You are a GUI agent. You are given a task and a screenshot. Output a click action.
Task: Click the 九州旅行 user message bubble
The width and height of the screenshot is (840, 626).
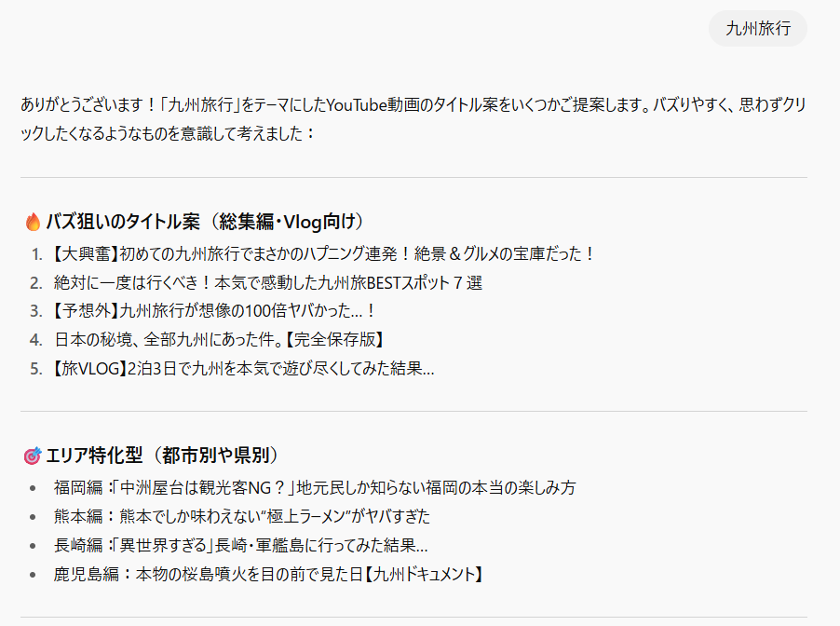pos(757,28)
